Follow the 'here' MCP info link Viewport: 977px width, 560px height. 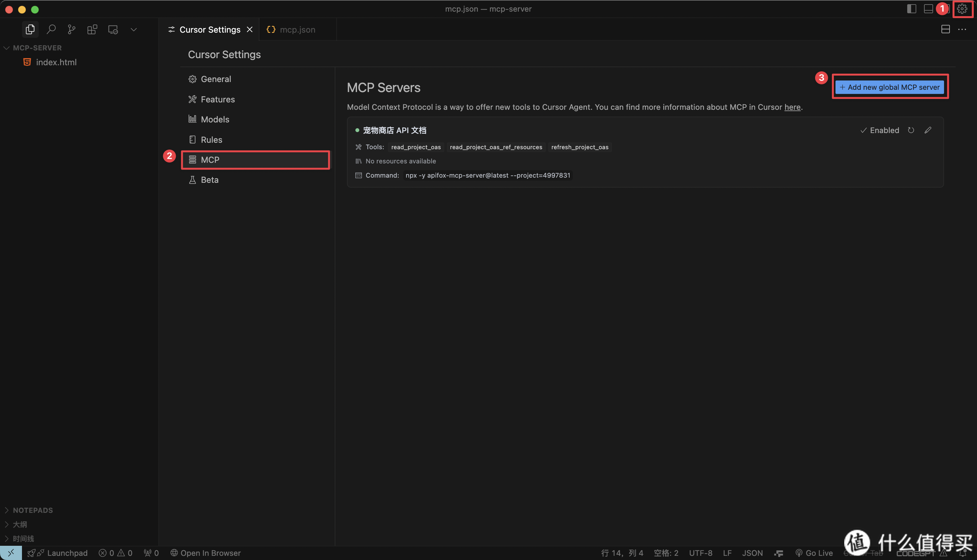click(x=792, y=107)
